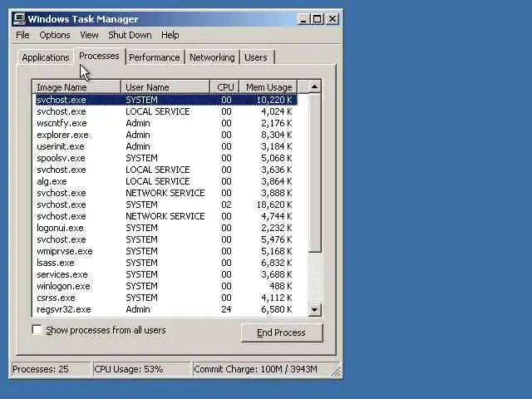Go to the Networking tab

coord(212,57)
